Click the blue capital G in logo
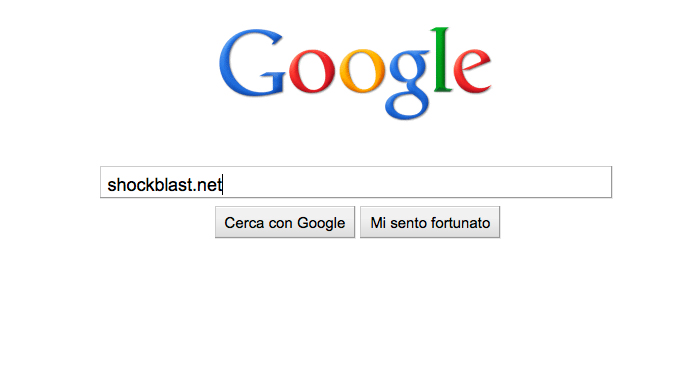Viewport: 697px width, 365px height. pos(252,63)
